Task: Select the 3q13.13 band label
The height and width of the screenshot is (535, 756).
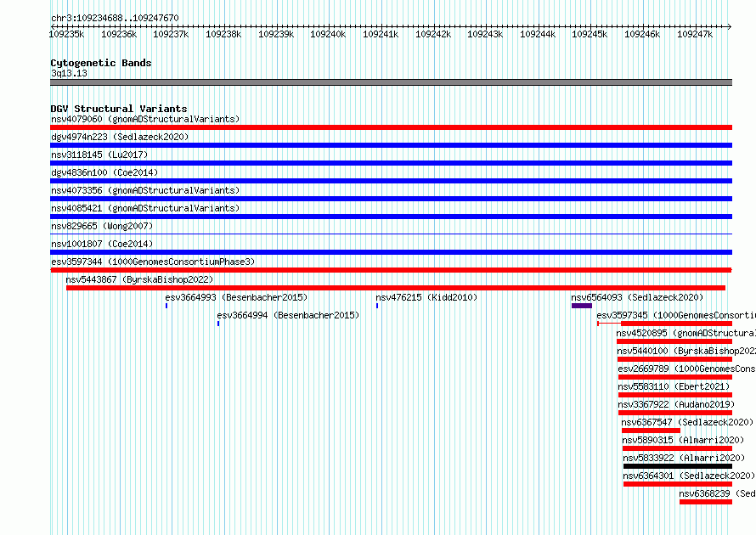Action: (69, 73)
